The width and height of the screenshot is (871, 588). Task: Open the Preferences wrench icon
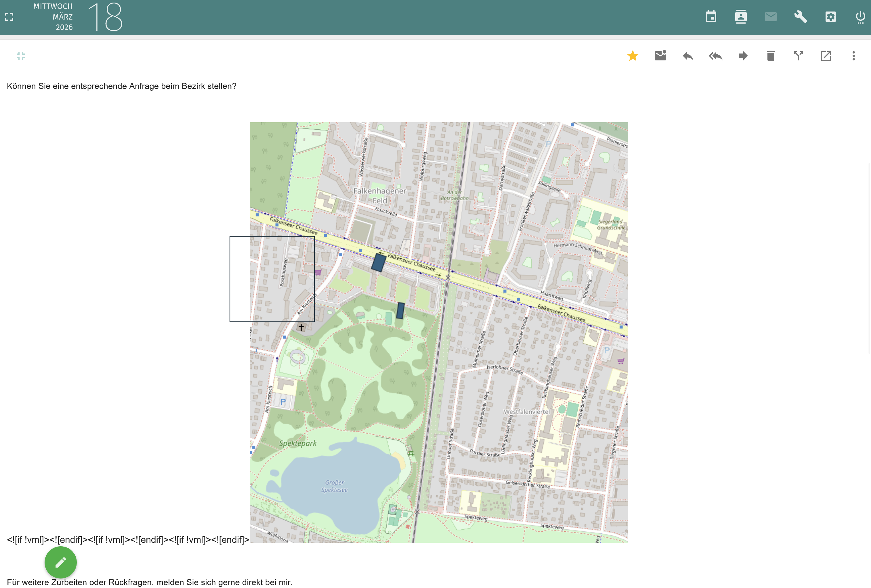tap(801, 16)
